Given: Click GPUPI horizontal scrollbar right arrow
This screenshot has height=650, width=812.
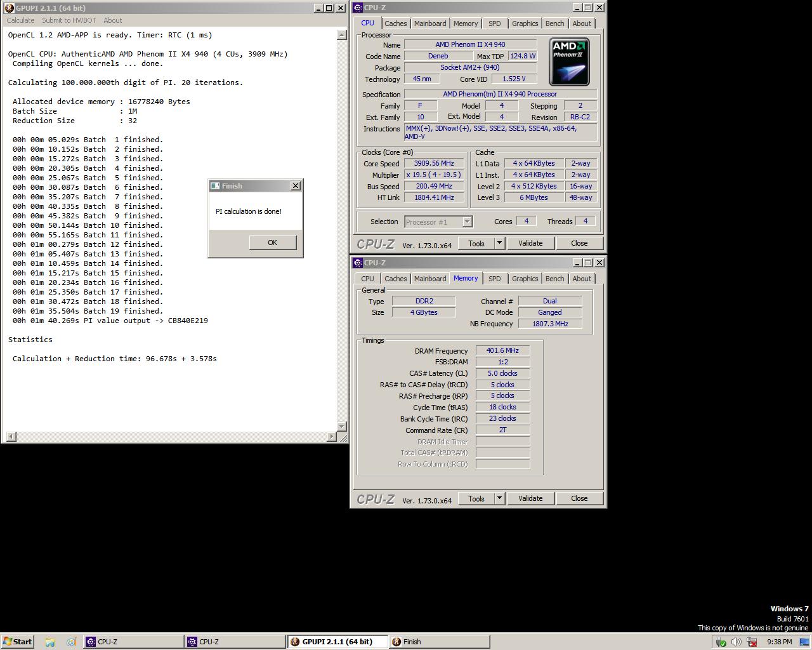Looking at the screenshot, I should (x=331, y=437).
